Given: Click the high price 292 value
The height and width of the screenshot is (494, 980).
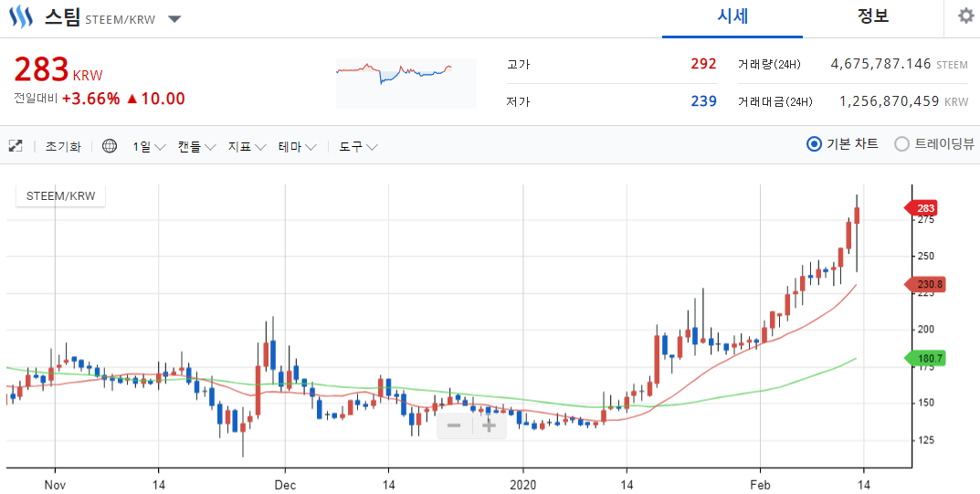Looking at the screenshot, I should (704, 64).
